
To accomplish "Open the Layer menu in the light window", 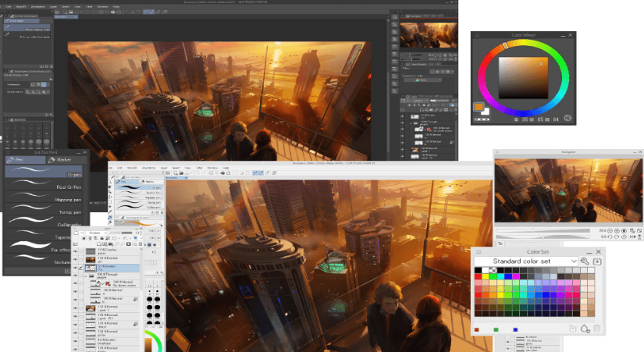I will tap(164, 168).
